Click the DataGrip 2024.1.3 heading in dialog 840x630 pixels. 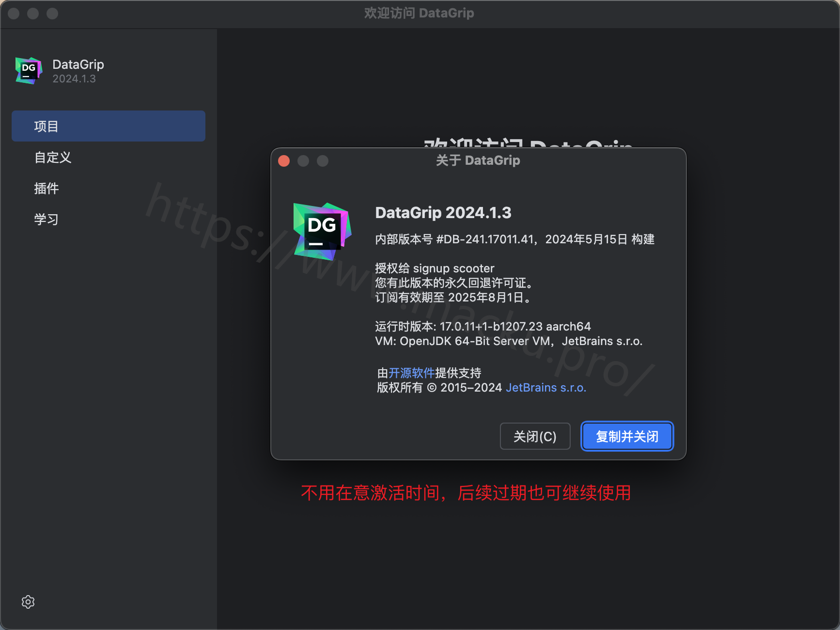[443, 213]
